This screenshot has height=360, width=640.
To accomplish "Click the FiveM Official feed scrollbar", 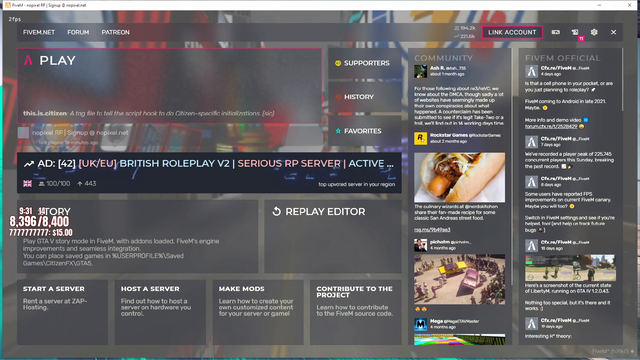I will 622,80.
